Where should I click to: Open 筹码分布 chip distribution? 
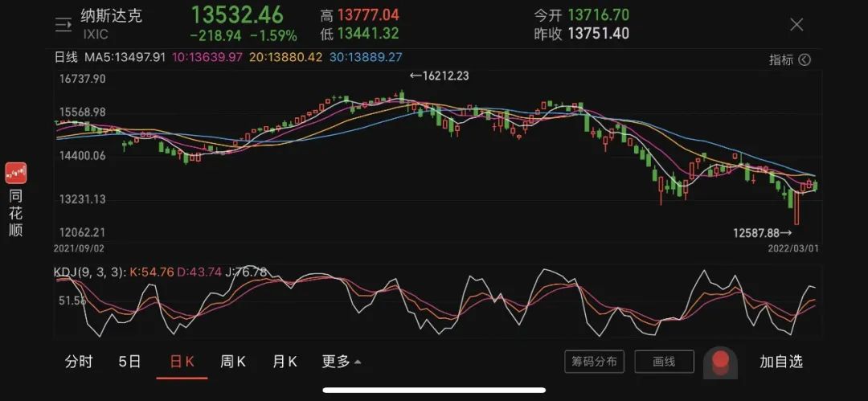coord(595,362)
